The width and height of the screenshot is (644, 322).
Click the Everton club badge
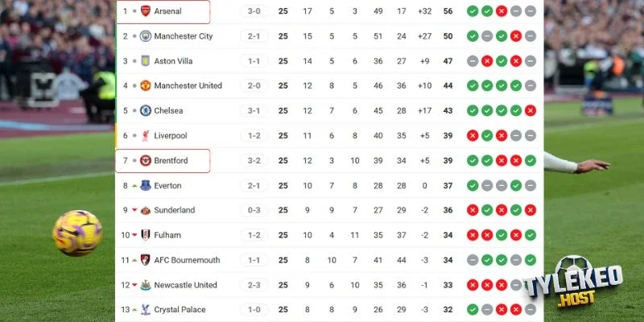tap(146, 186)
